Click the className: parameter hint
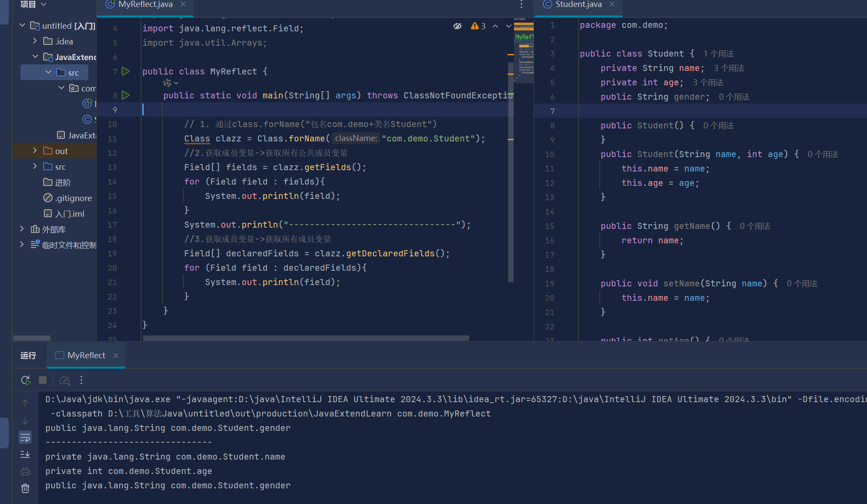 (356, 138)
